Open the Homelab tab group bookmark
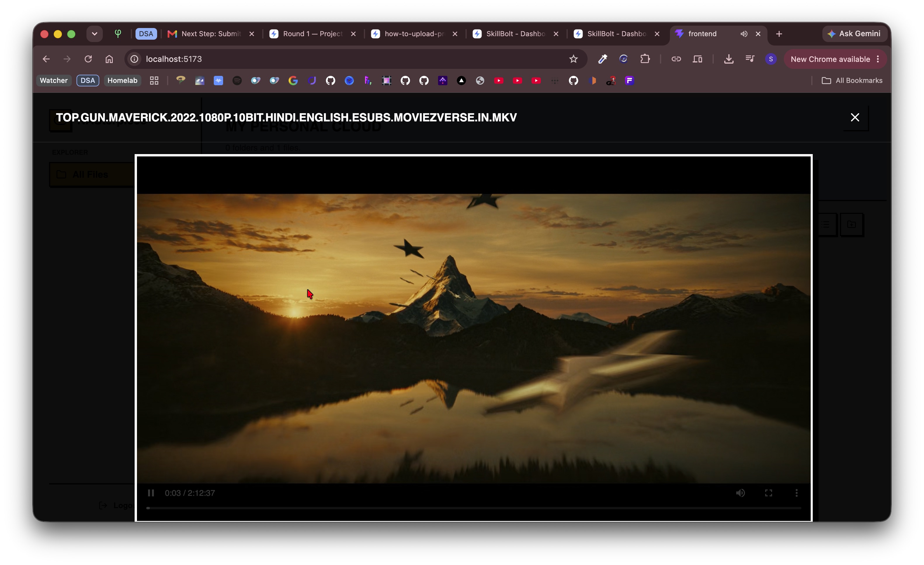924x565 pixels. click(x=122, y=80)
